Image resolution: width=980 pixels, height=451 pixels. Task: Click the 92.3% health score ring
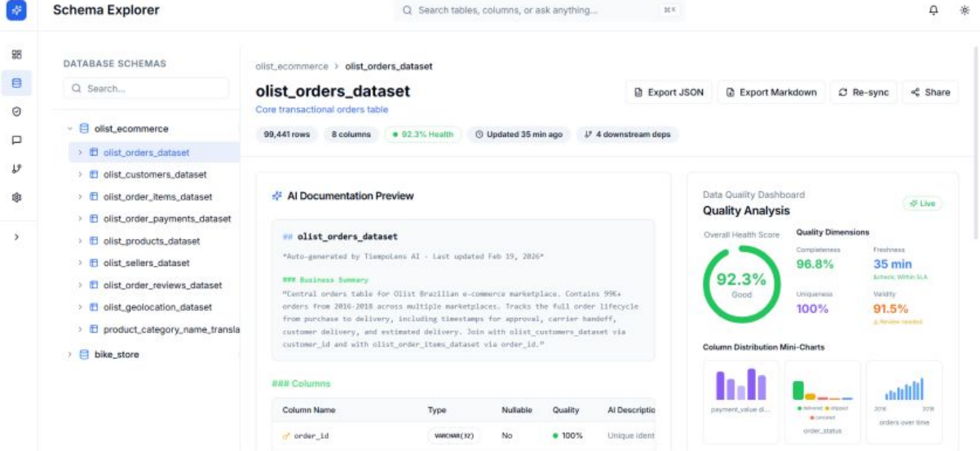click(x=741, y=284)
